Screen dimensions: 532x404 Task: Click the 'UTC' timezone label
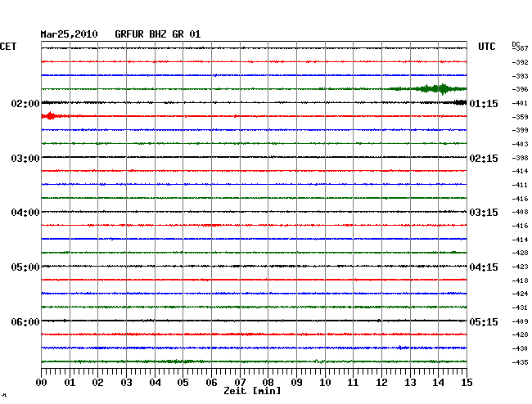(x=487, y=47)
